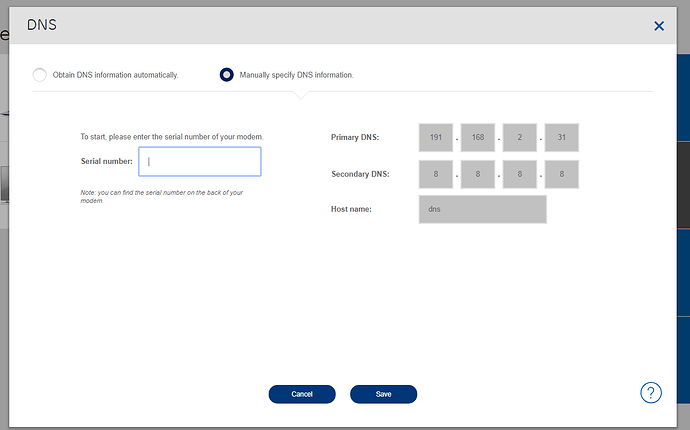This screenshot has width=690, height=430.
Task: Select the Manually specify DNS radio button
Action: (x=226, y=75)
